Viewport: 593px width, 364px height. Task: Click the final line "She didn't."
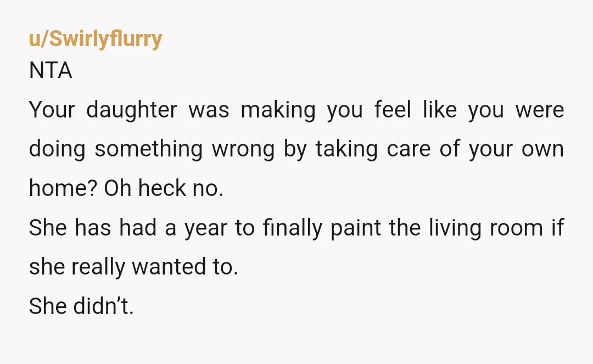pos(81,305)
